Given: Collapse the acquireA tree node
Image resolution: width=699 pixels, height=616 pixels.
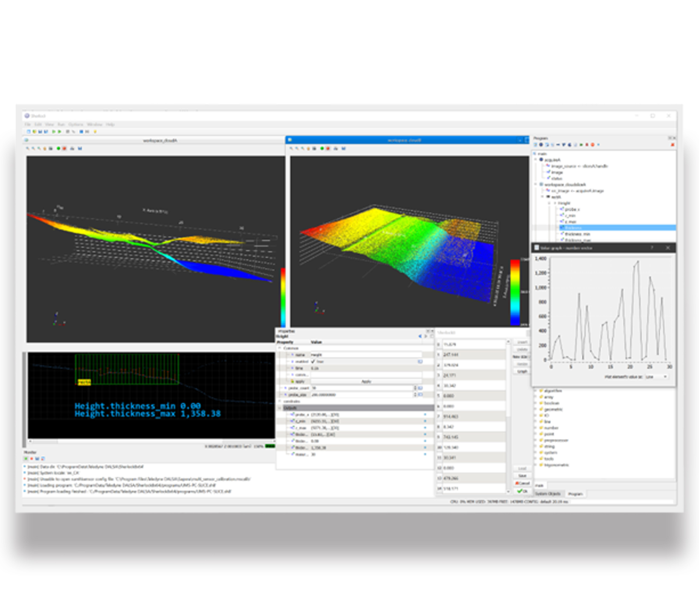Looking at the screenshot, I should point(536,160).
